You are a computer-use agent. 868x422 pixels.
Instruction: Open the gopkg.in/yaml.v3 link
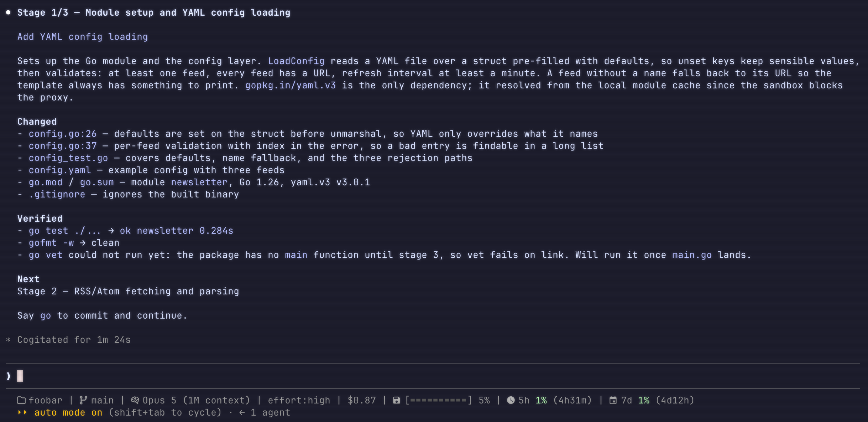[x=291, y=85]
